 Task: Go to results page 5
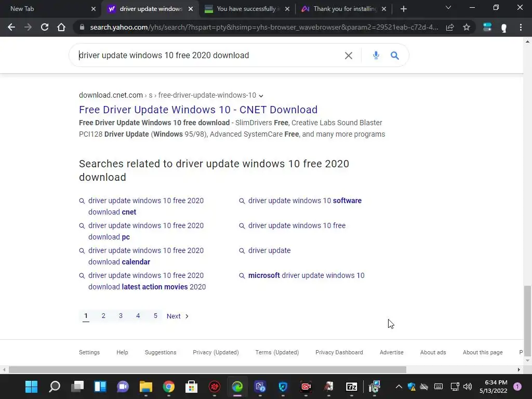(x=155, y=316)
